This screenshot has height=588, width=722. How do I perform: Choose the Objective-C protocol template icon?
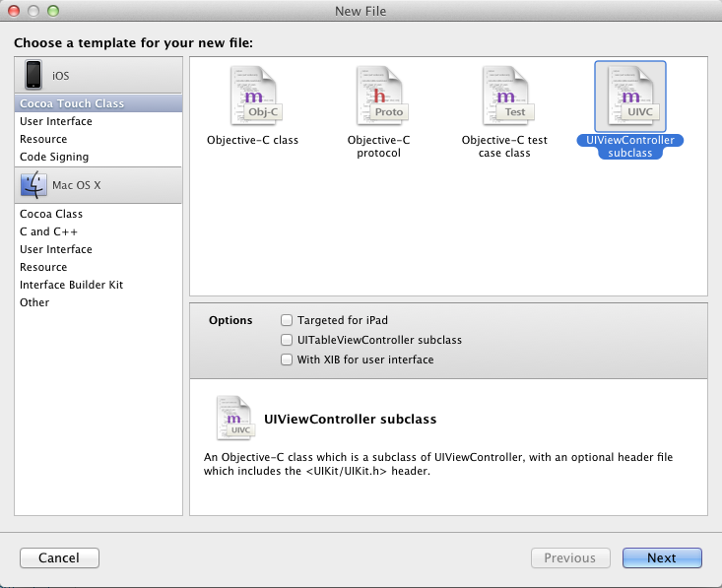coord(379,96)
